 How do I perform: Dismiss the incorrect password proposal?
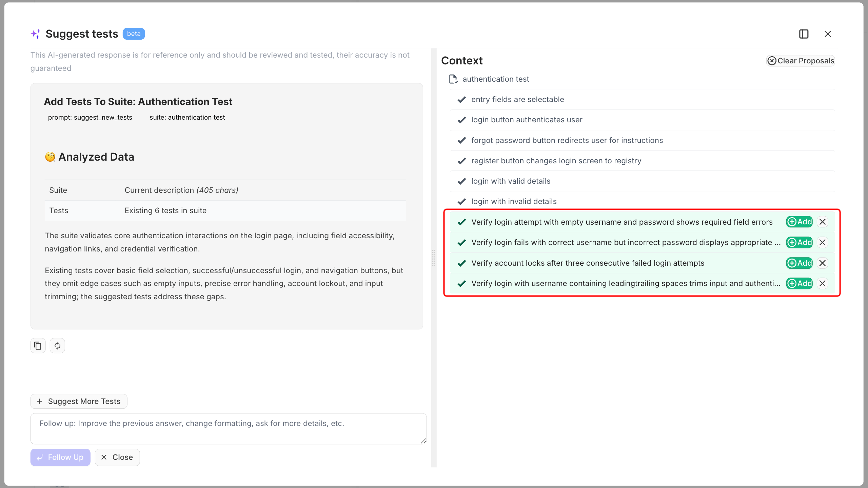pyautogui.click(x=822, y=242)
